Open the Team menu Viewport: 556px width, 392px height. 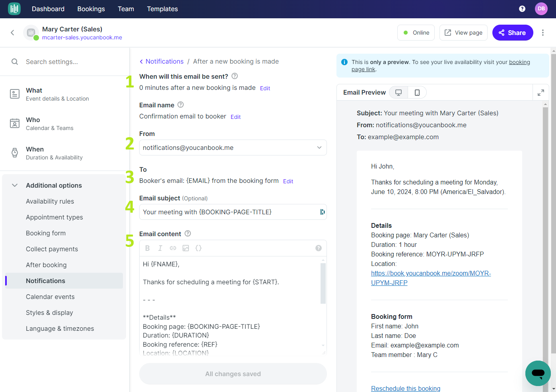coord(126,9)
